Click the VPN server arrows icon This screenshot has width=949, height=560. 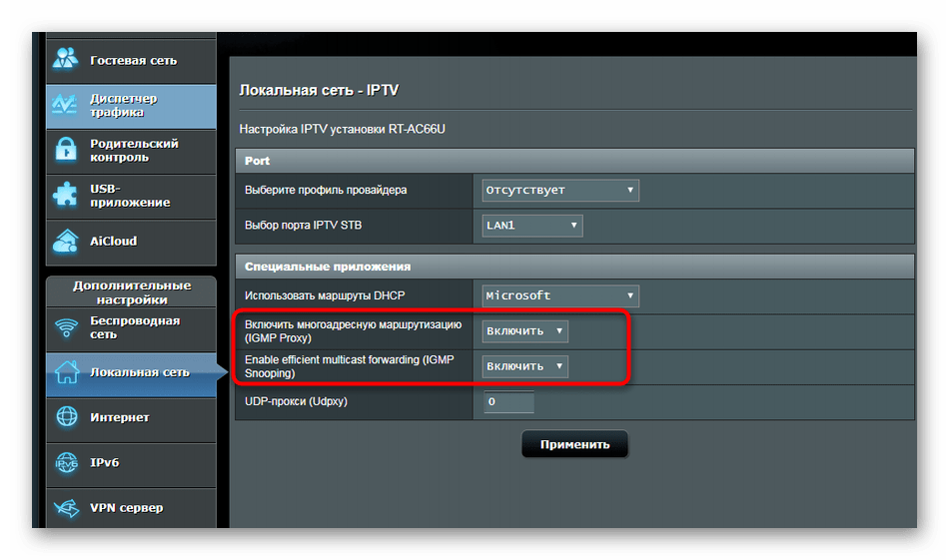(67, 508)
